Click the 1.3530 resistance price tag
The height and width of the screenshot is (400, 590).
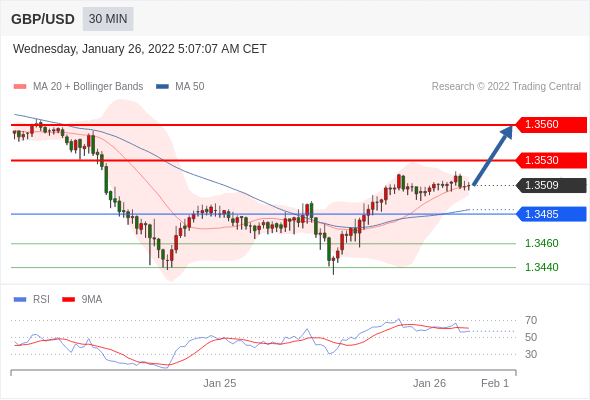pos(551,161)
